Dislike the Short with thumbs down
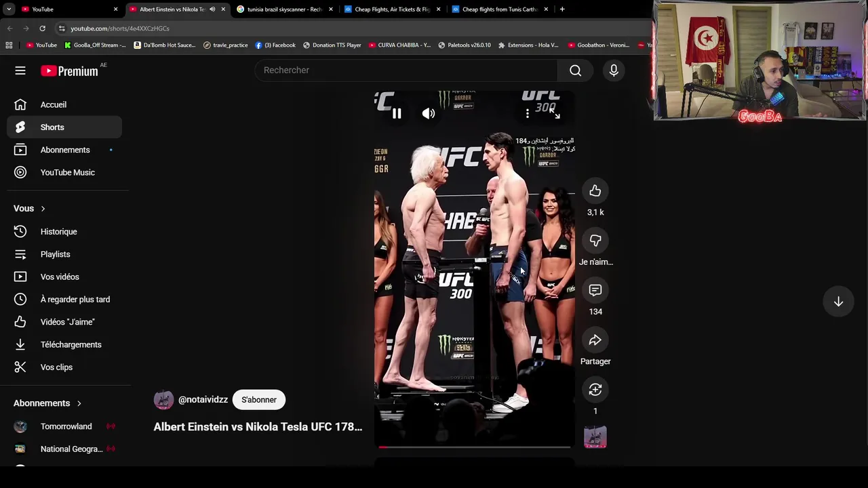The height and width of the screenshot is (488, 868). (595, 241)
